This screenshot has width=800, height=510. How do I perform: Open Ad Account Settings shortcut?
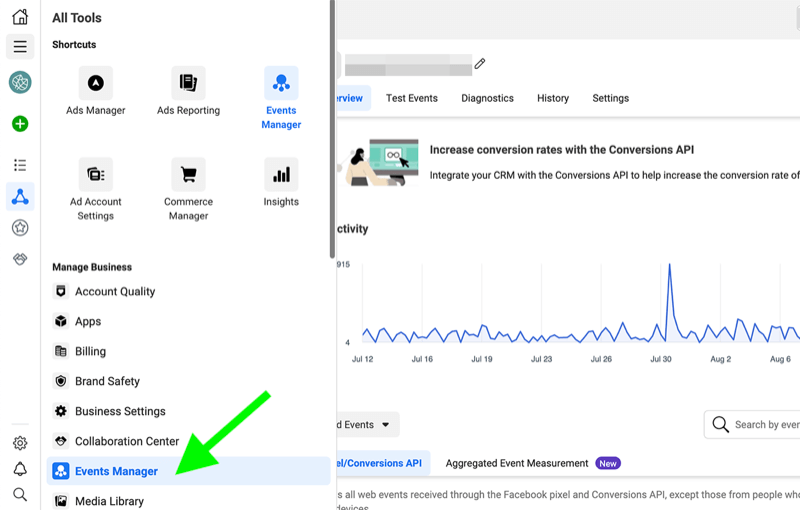[95, 190]
